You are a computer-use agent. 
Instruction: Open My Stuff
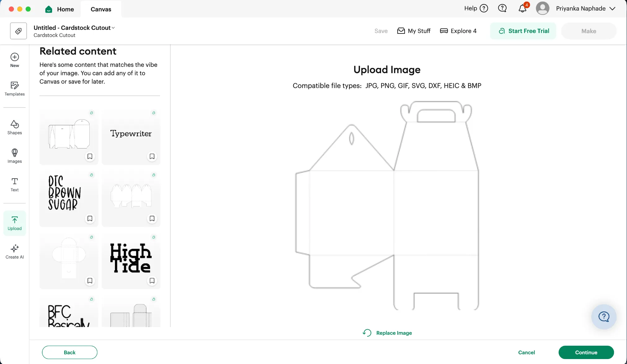click(x=414, y=31)
